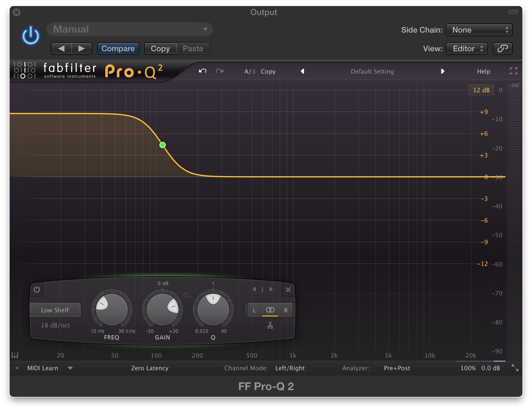Go to next preset with right arrow

point(81,49)
